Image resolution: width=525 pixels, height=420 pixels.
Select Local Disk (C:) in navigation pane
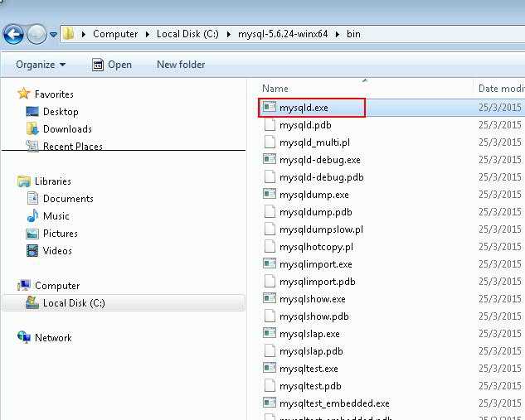click(x=74, y=303)
